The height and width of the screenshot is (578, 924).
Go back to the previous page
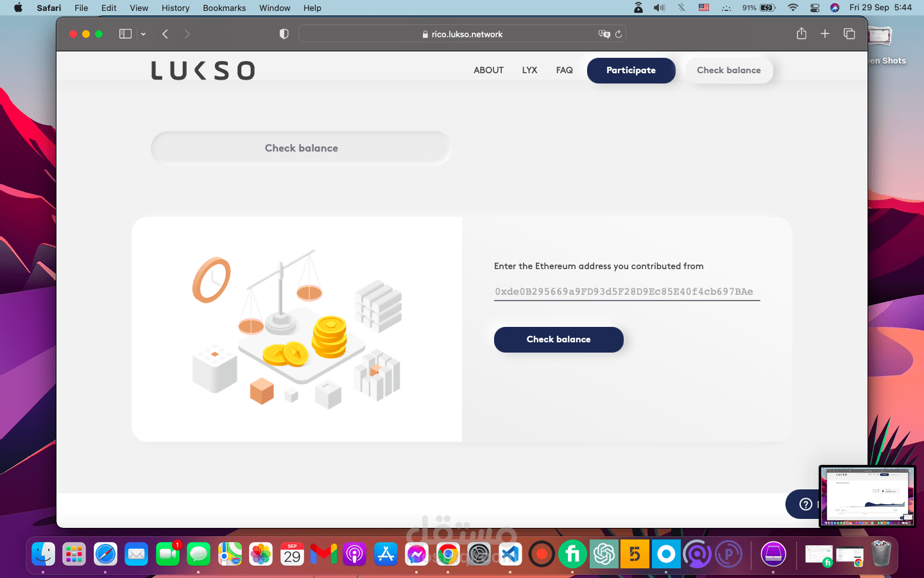click(x=165, y=34)
